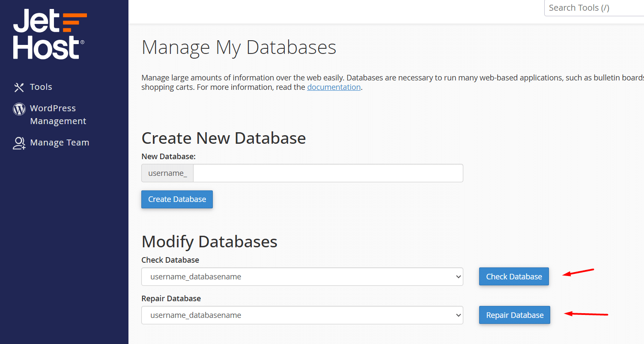Screen dimensions: 644x344
Task: Click the JetHost logo
Action: (50, 34)
